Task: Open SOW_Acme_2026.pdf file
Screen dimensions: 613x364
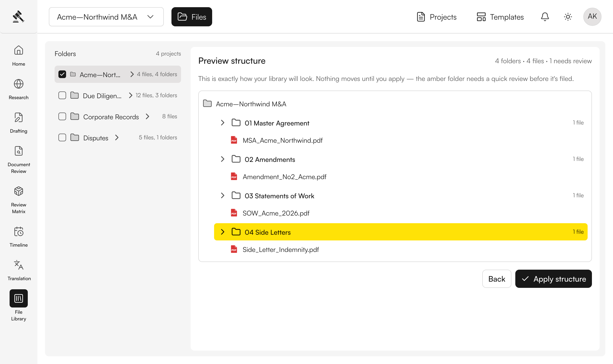Action: pyautogui.click(x=276, y=213)
